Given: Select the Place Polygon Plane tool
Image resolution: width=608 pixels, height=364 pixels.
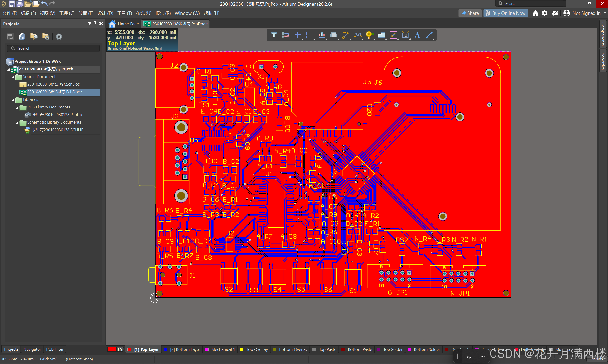Looking at the screenshot, I should [381, 35].
